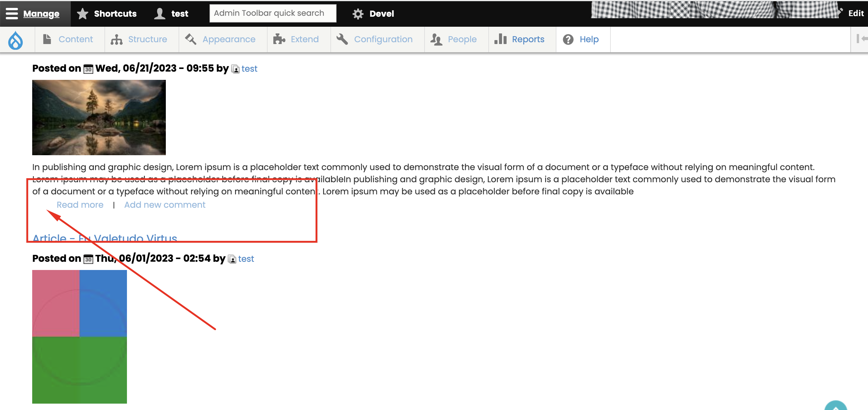Click the Devel gear icon
868x410 pixels.
[x=357, y=13]
